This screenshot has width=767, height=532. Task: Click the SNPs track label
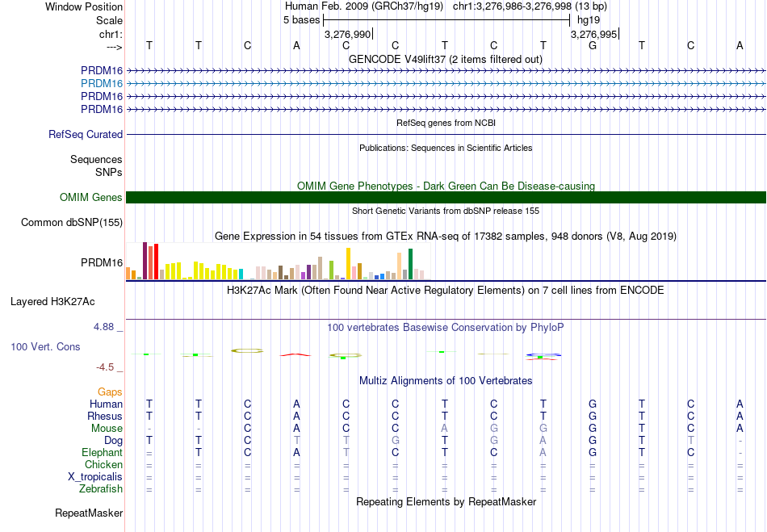pyautogui.click(x=109, y=172)
